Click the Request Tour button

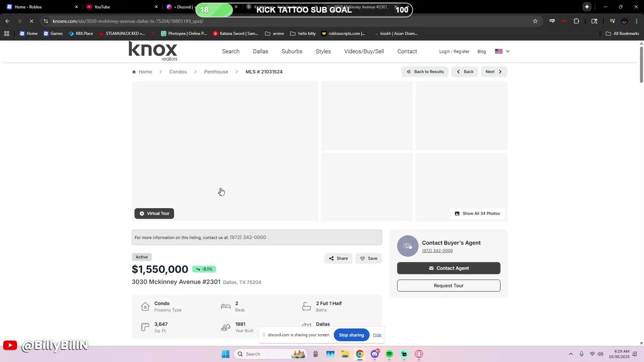pos(449,286)
